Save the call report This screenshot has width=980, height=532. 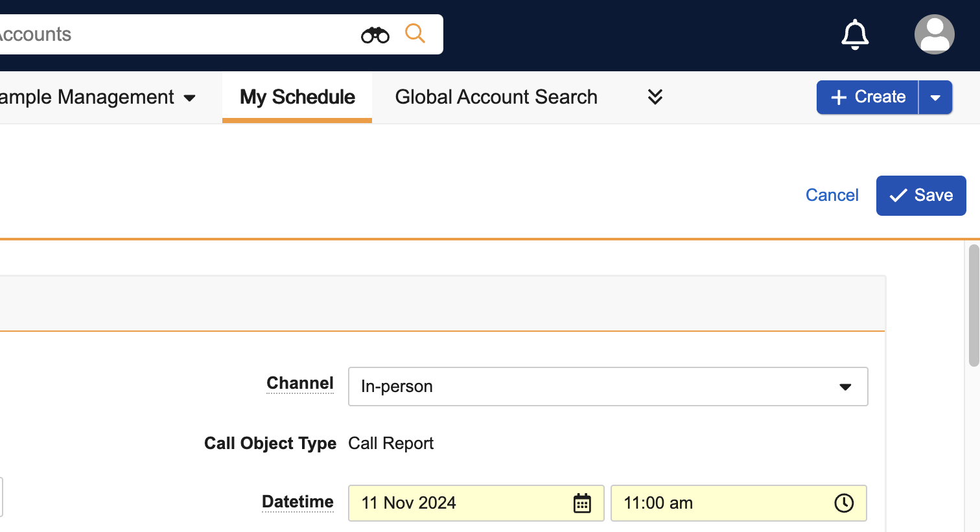(920, 196)
